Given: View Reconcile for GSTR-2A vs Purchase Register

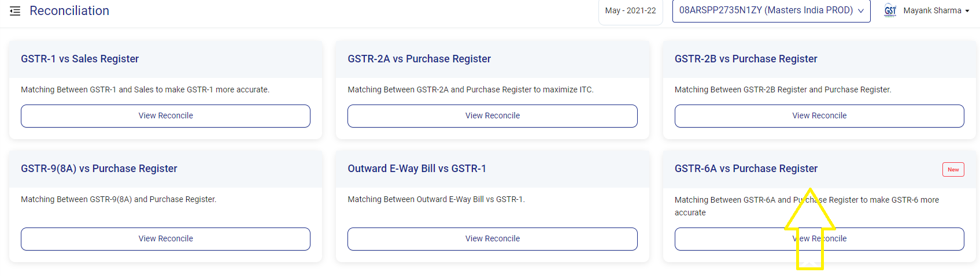Looking at the screenshot, I should click(492, 116).
